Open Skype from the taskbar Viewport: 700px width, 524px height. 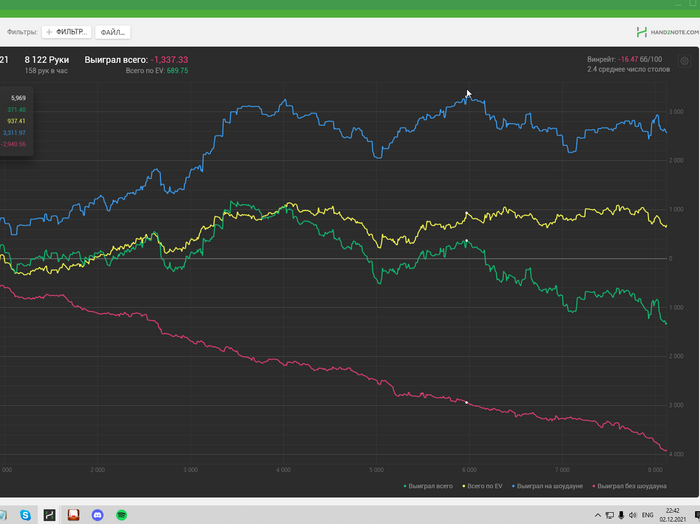tap(25, 515)
